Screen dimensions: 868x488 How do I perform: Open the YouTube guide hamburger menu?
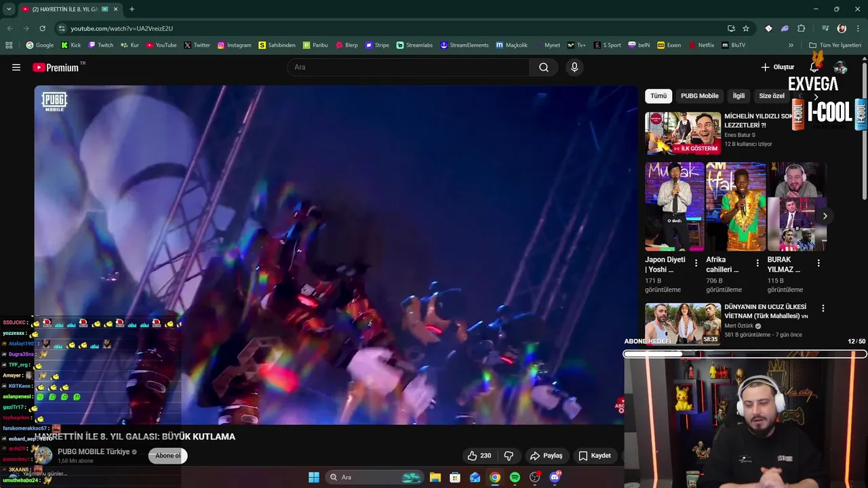[x=16, y=67]
